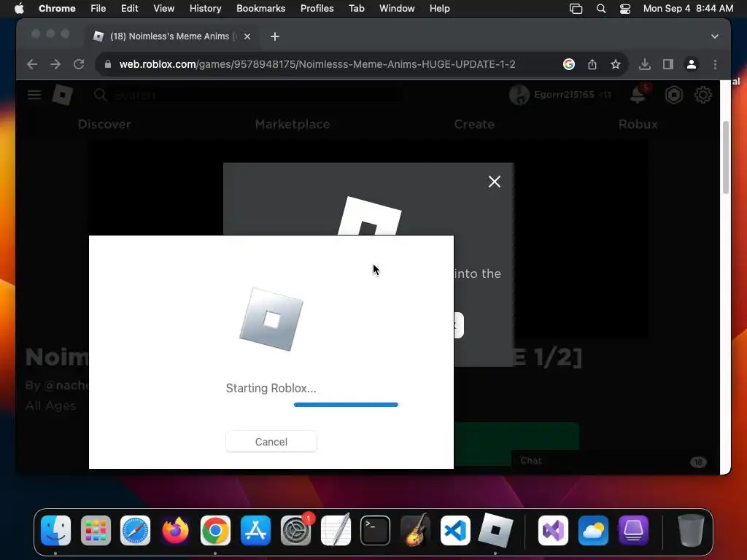Go to Create
747x560 pixels.
tap(474, 124)
